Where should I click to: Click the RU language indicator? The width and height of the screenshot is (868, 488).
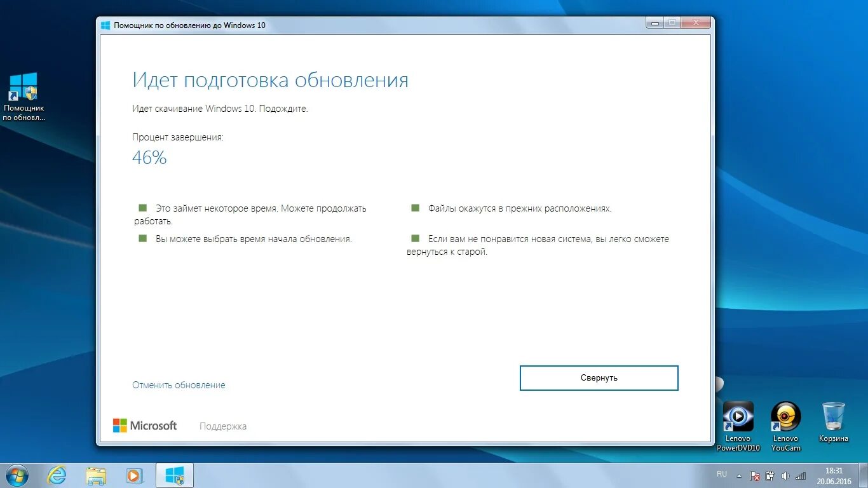click(722, 474)
